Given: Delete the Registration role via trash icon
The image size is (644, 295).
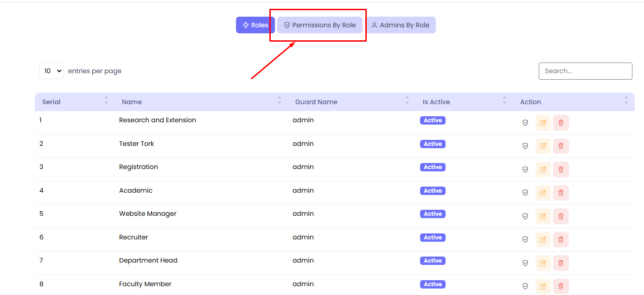Looking at the screenshot, I should click(561, 169).
